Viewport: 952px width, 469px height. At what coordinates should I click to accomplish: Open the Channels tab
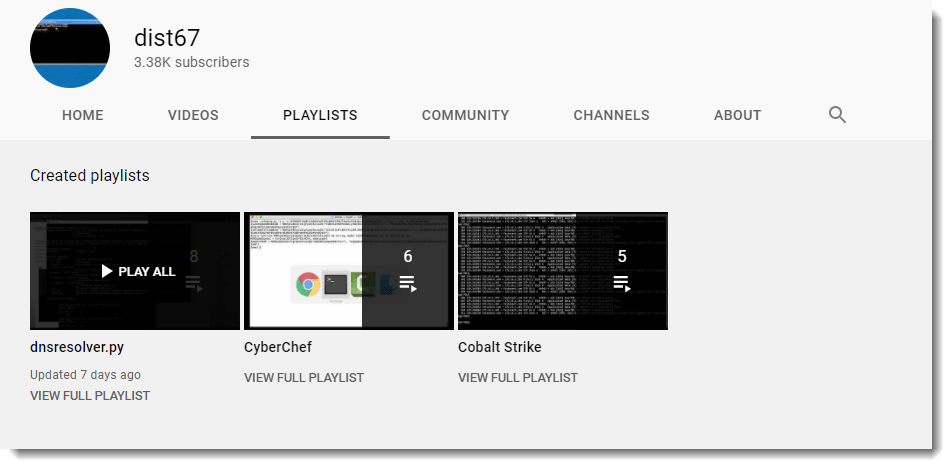611,115
